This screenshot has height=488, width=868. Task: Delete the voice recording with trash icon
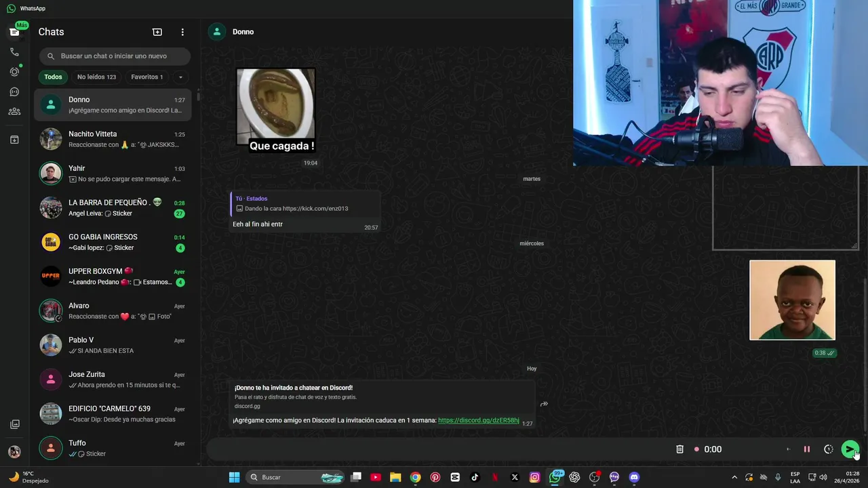pos(679,449)
